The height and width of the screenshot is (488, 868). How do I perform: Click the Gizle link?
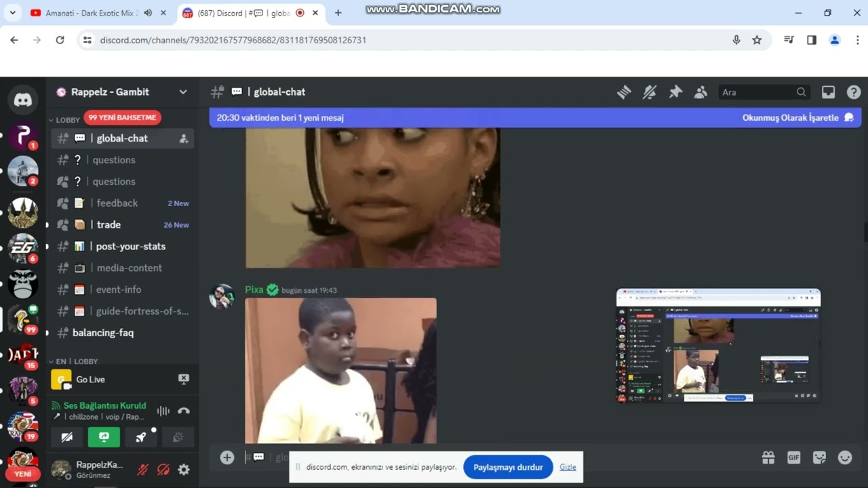[568, 467]
